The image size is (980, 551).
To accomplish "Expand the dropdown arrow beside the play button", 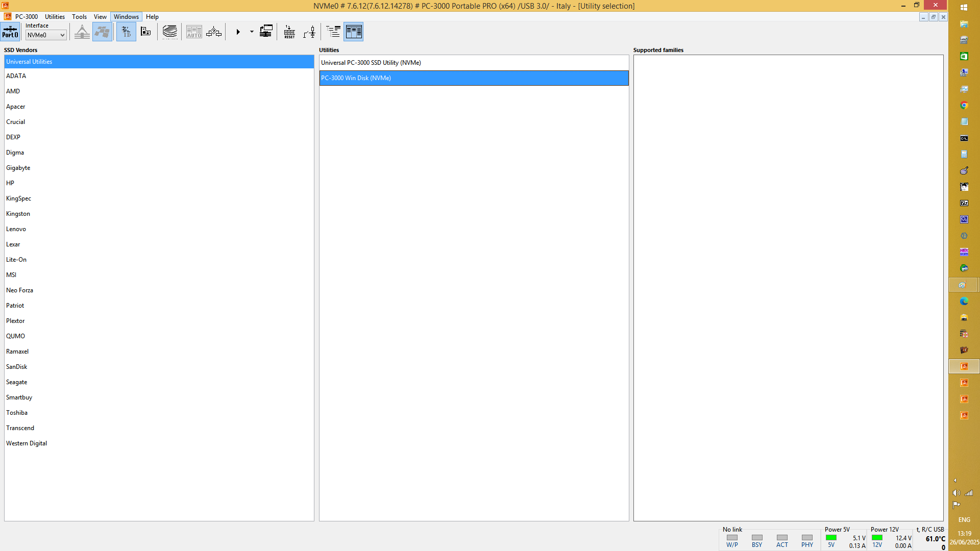I will 252,32.
